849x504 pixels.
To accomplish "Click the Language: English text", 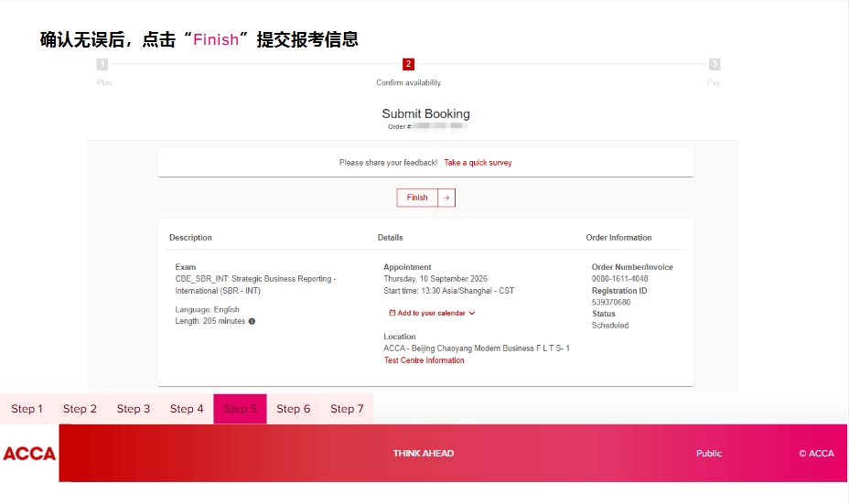I will coord(207,310).
